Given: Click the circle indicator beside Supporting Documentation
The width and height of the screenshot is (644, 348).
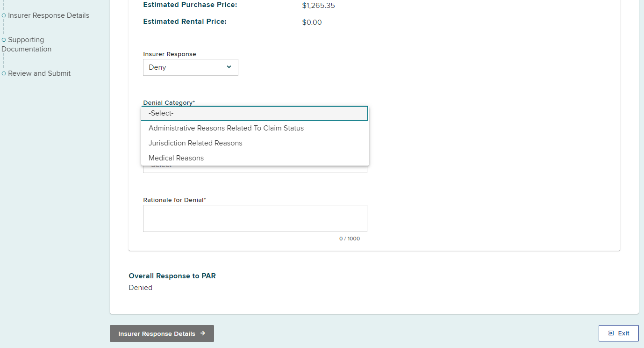Looking at the screenshot, I should click(x=3, y=39).
